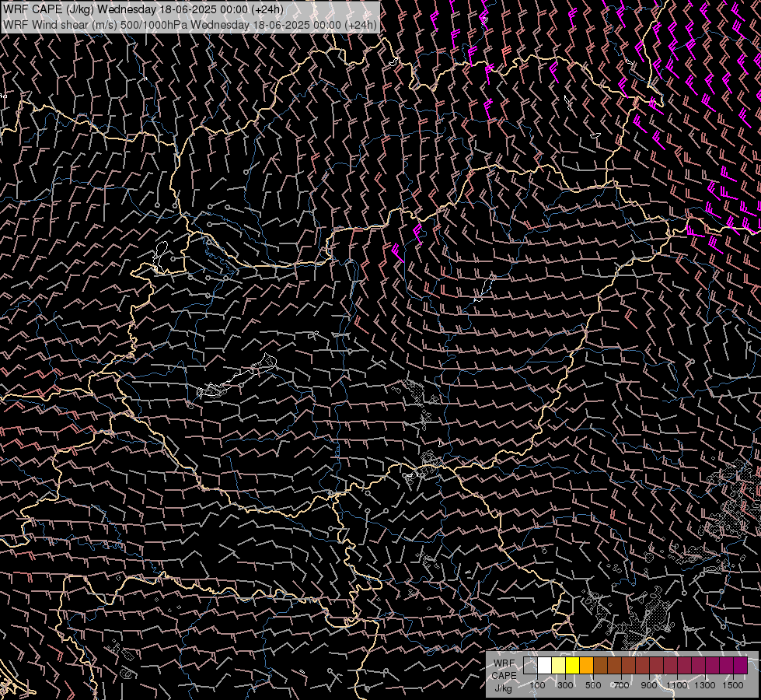Viewport: 761px width, 700px height.
Task: Click the '700' legend tick label
Action: 621,685
